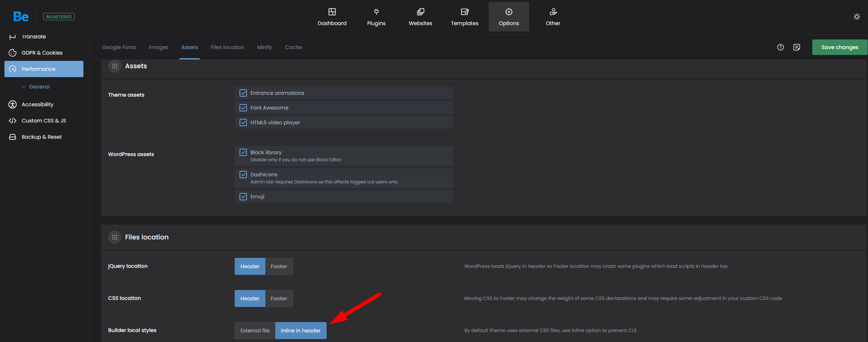Screen dimensions: 868x342
Task: Click the Assets section grip icon
Action: point(115,66)
